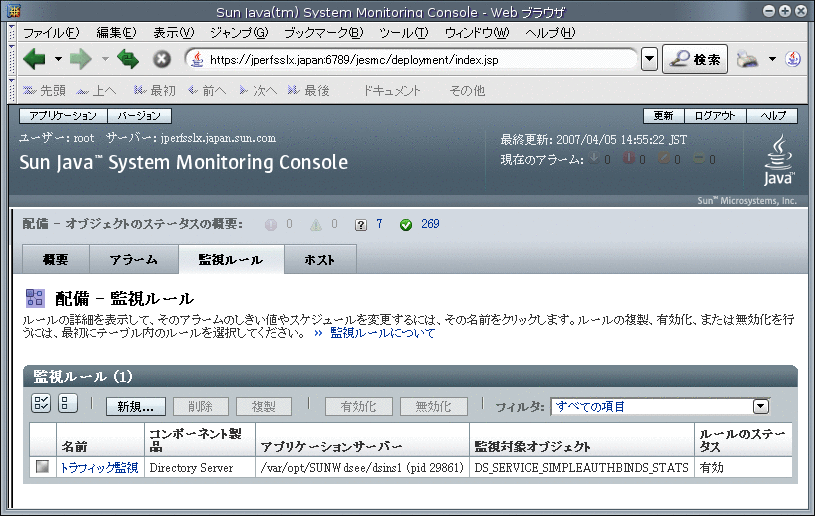The image size is (815, 516).
Task: Open the ファイル menu
Action: point(51,33)
